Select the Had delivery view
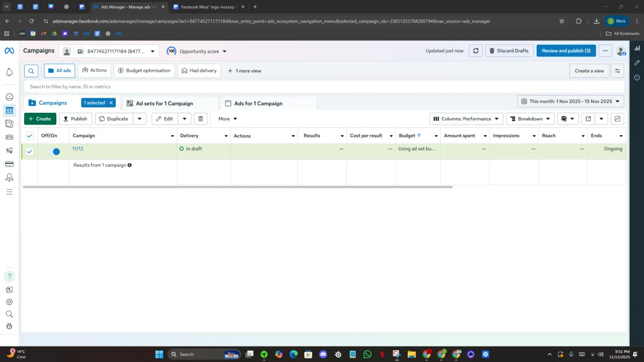Viewport: 644px width, 362px height. 199,70
